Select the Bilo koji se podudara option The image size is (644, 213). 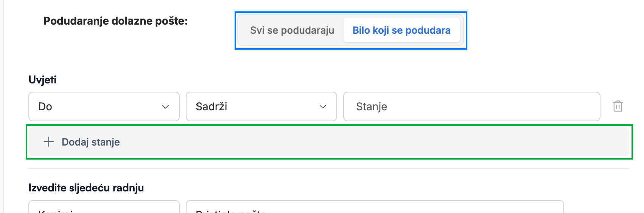click(x=401, y=30)
